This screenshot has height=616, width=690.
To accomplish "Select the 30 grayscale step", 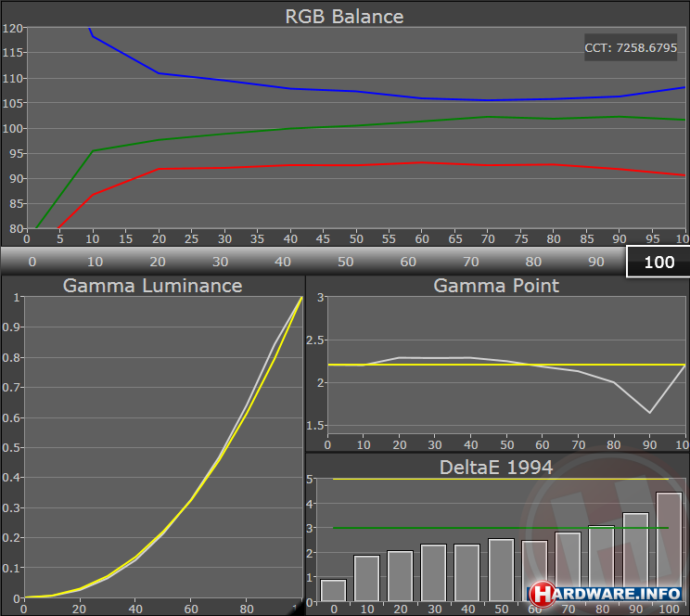I will point(220,262).
